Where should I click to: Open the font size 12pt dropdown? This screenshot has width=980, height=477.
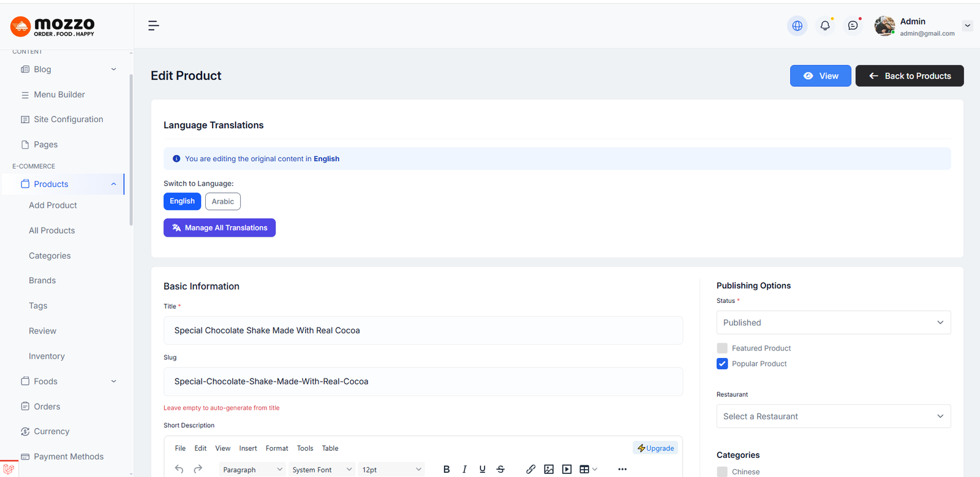click(391, 470)
